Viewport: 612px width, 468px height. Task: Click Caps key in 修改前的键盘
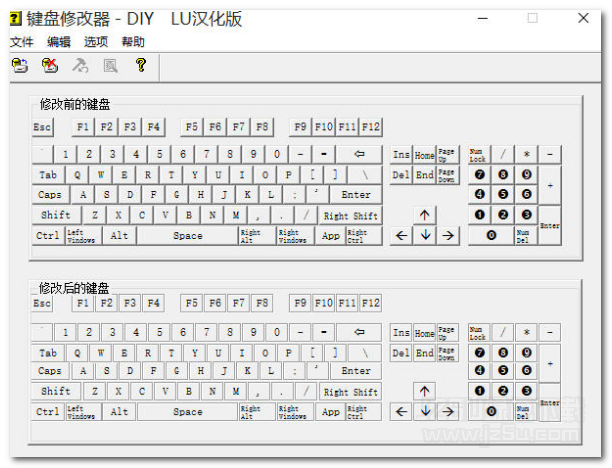[x=50, y=194]
